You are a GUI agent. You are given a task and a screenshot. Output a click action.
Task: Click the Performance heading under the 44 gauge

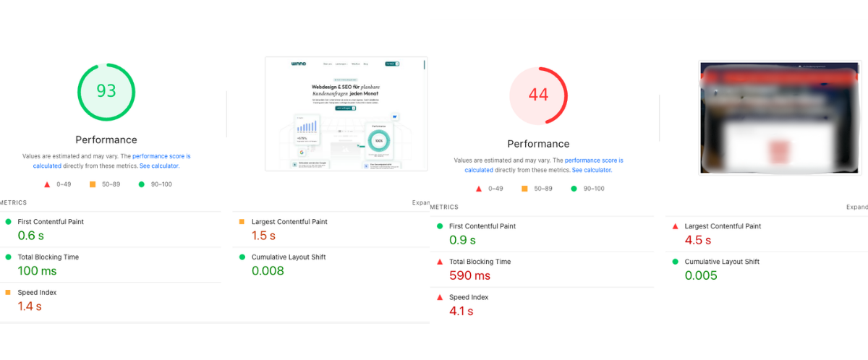pos(538,144)
